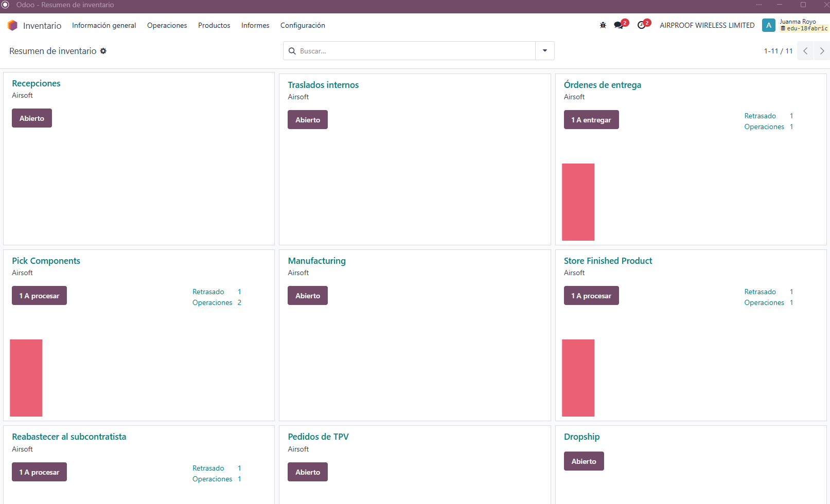Screen dimensions: 830x504
Task: Open the Store Finished Product title link
Action: 608,261
